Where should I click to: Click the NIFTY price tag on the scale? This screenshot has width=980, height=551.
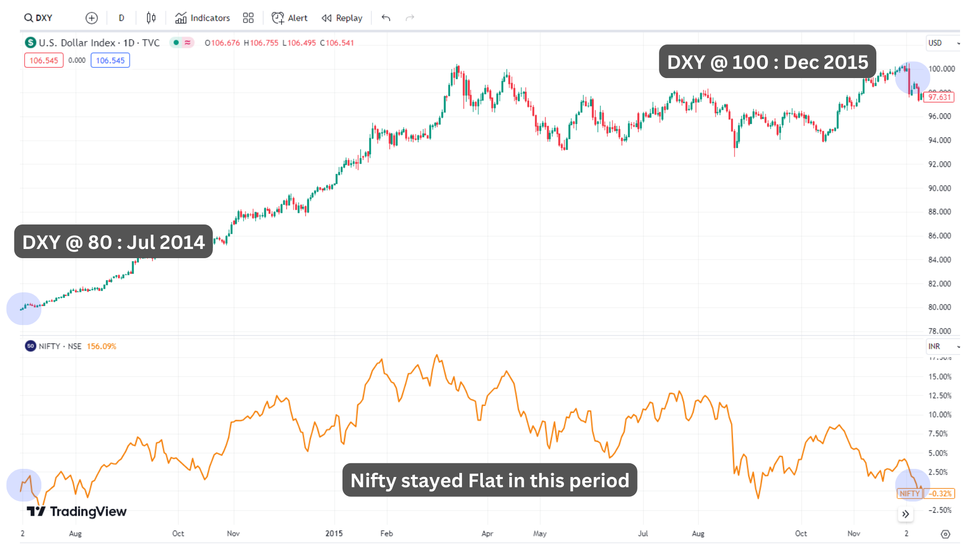point(910,493)
